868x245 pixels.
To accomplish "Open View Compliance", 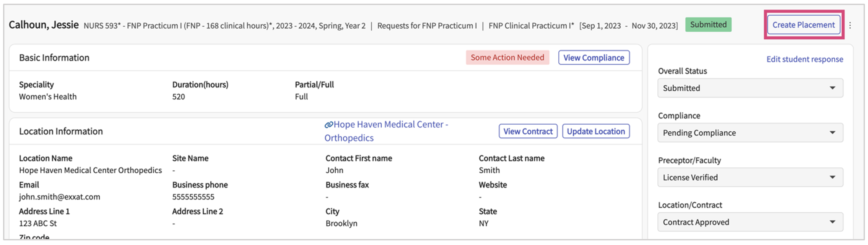I will click(x=594, y=58).
